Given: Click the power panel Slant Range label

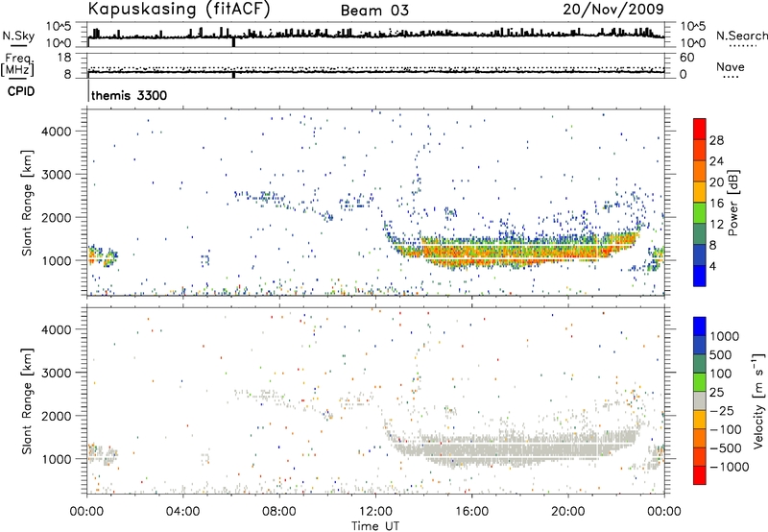Looking at the screenshot, I should point(27,203).
